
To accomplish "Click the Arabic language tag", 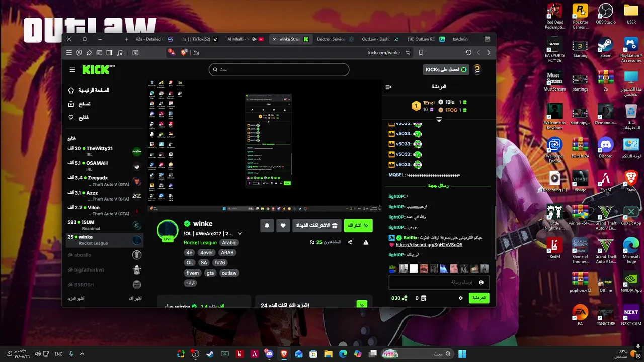I will click(x=229, y=243).
